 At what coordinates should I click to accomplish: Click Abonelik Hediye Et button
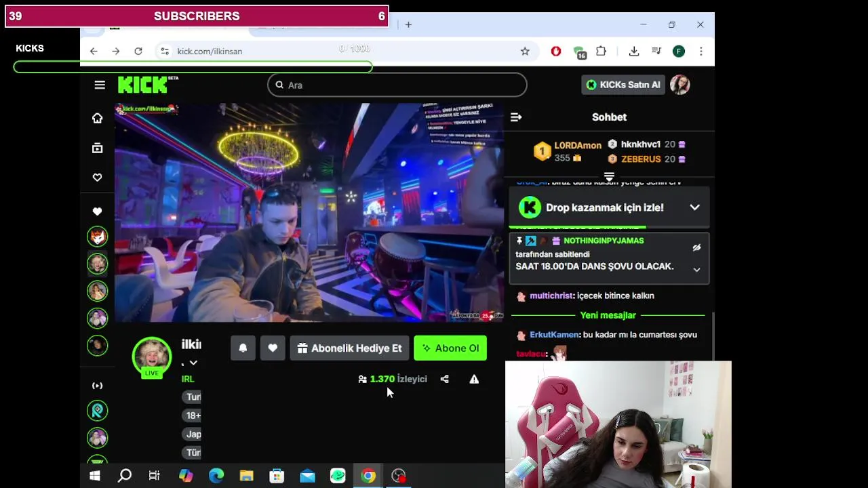tap(349, 348)
